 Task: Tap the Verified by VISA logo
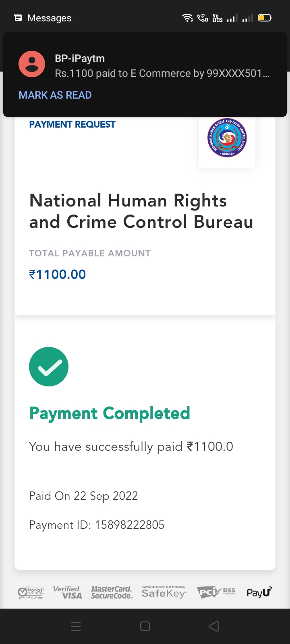point(67,592)
